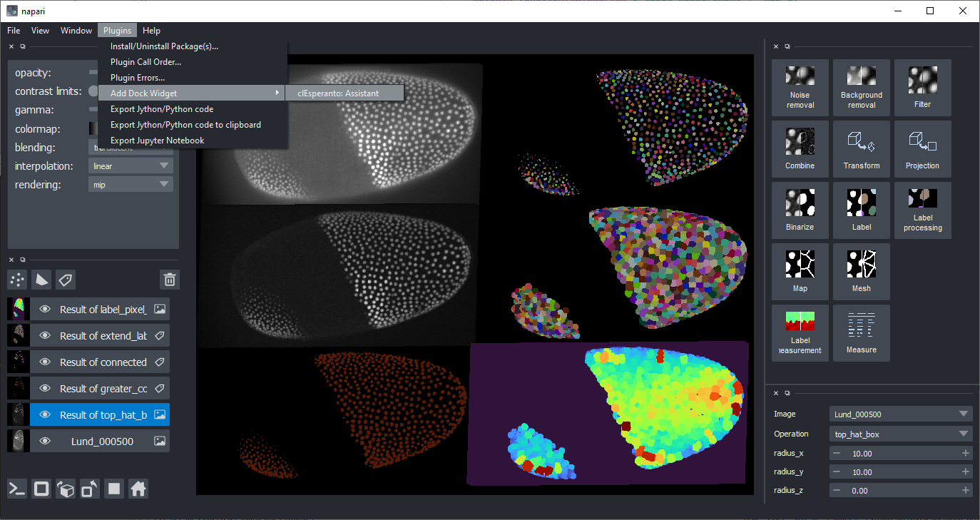The width and height of the screenshot is (980, 520).
Task: Reset view with the home icon
Action: 138,489
